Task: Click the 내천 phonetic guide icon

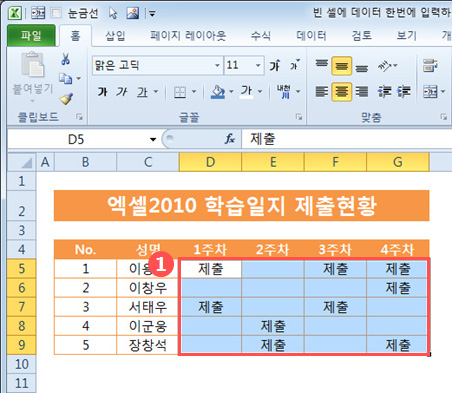Action: point(284,92)
